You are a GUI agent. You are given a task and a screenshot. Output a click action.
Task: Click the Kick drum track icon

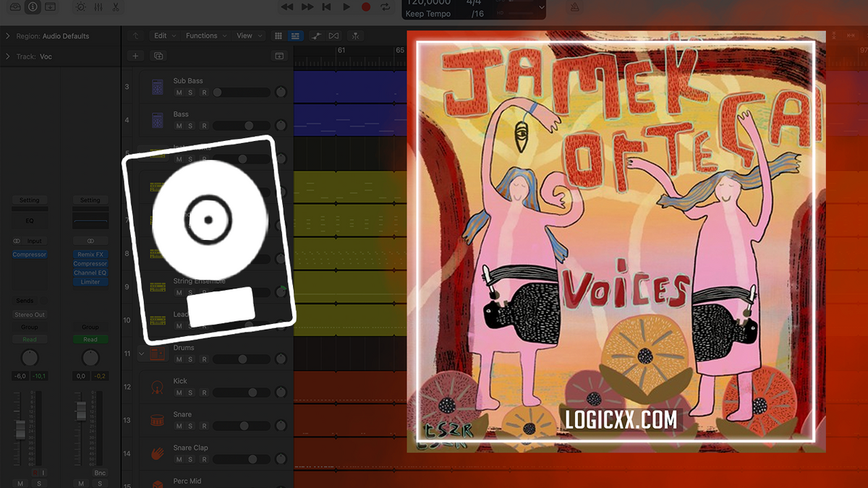[157, 387]
